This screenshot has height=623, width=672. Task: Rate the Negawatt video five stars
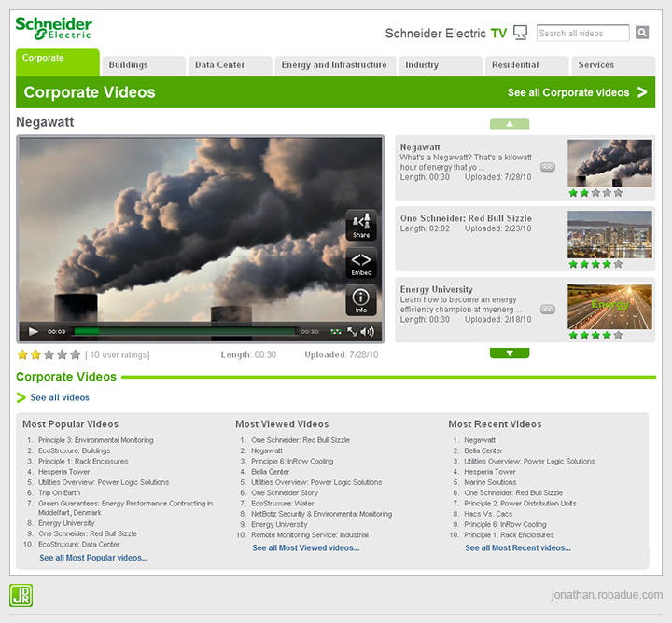point(76,354)
